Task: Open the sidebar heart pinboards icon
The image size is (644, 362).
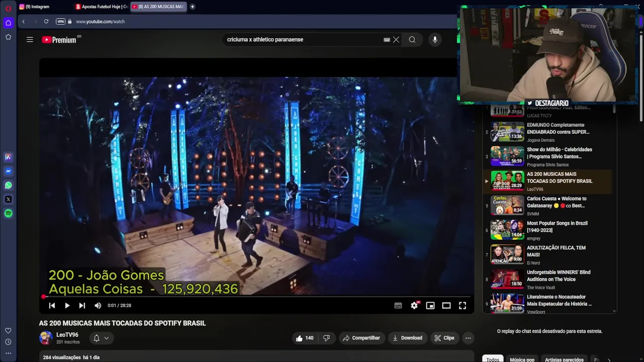Action: pyautogui.click(x=8, y=330)
